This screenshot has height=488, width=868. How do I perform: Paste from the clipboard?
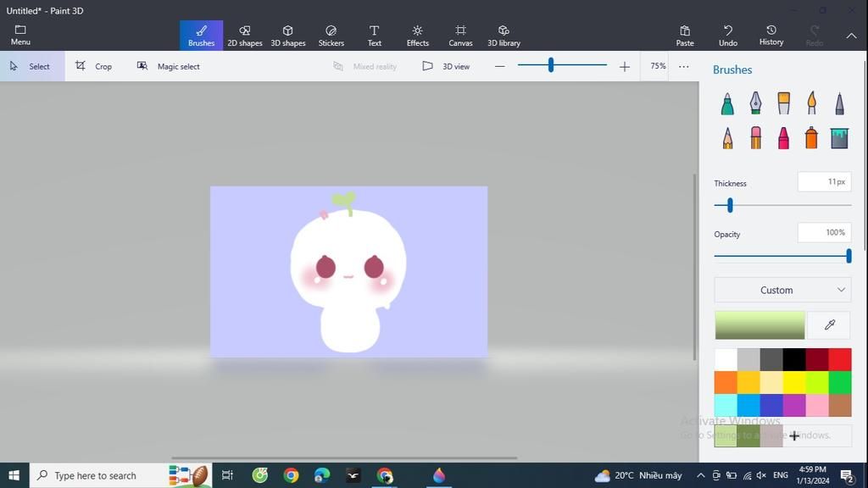685,36
